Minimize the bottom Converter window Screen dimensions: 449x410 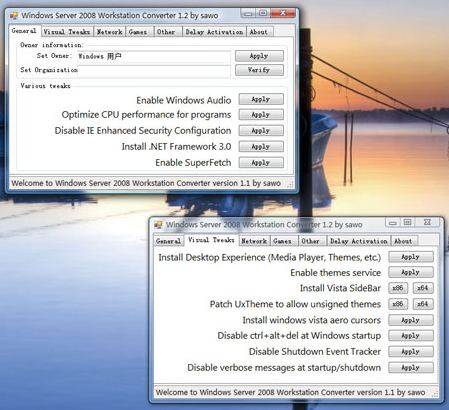click(393, 223)
